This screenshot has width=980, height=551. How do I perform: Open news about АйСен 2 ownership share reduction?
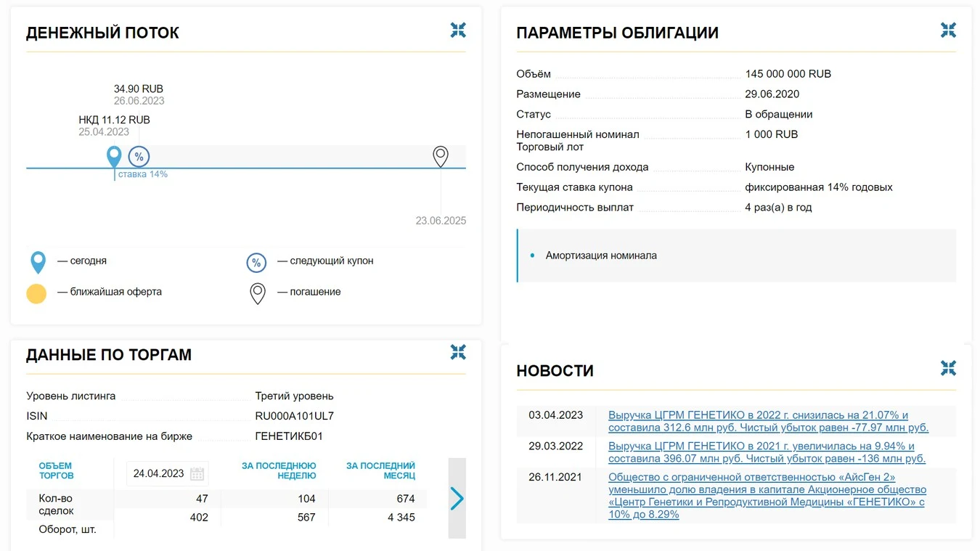pos(767,496)
